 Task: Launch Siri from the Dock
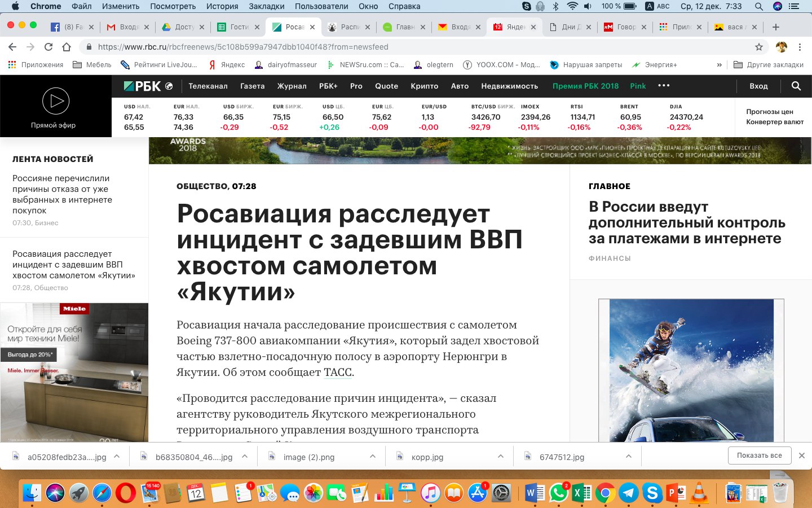(55, 493)
